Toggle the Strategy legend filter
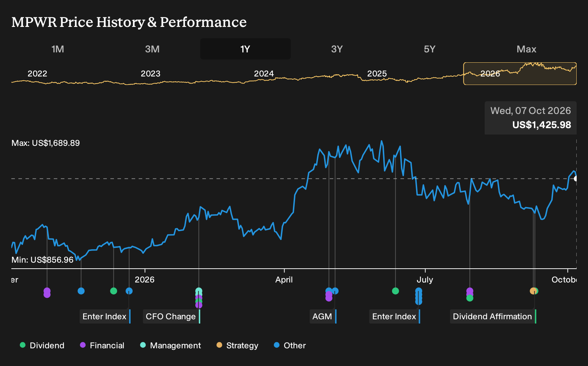This screenshot has height=366, width=588. (237, 345)
